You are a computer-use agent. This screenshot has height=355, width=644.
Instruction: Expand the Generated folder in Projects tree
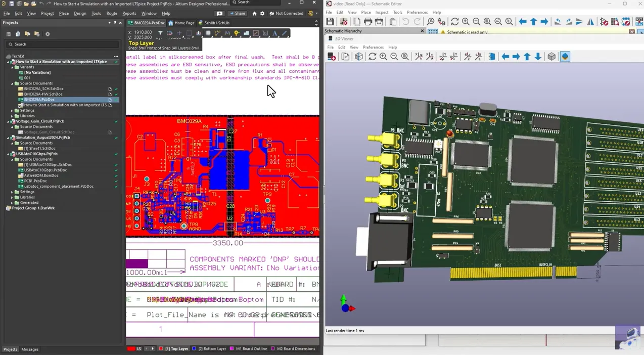12,203
